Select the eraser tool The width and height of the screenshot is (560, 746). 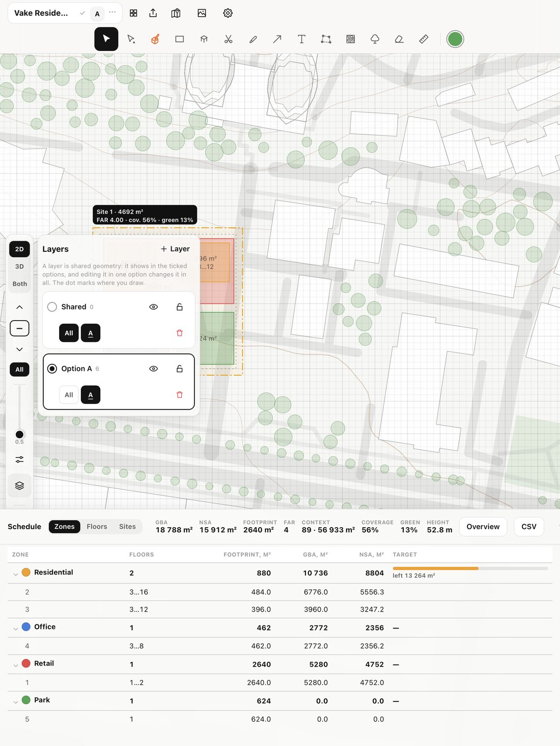pyautogui.click(x=400, y=39)
